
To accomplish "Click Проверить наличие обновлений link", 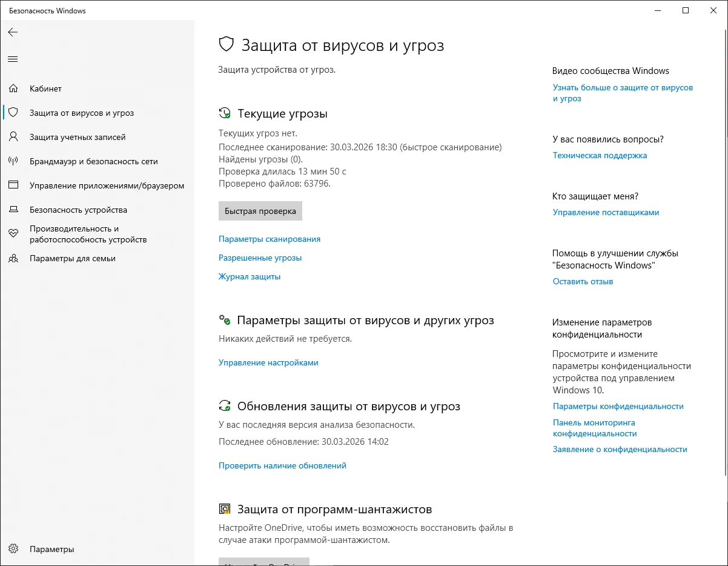I will (x=282, y=465).
